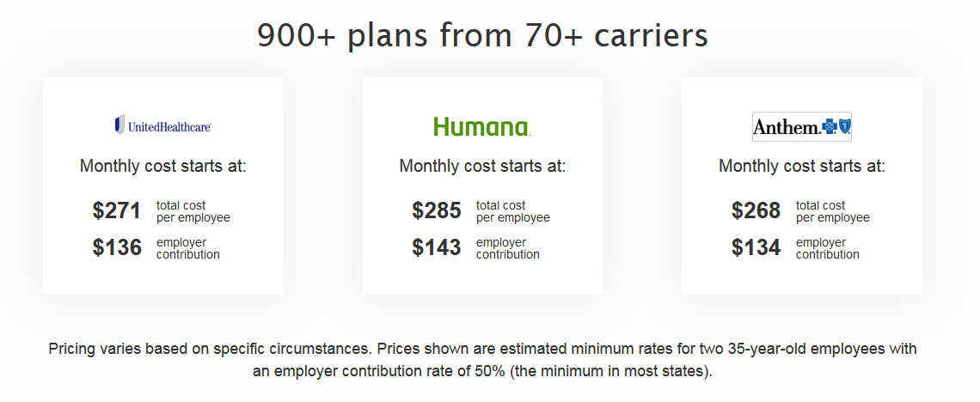Select the UnitedHealthcare $136 employer contribution
The height and width of the screenshot is (402, 980).
[x=117, y=248]
